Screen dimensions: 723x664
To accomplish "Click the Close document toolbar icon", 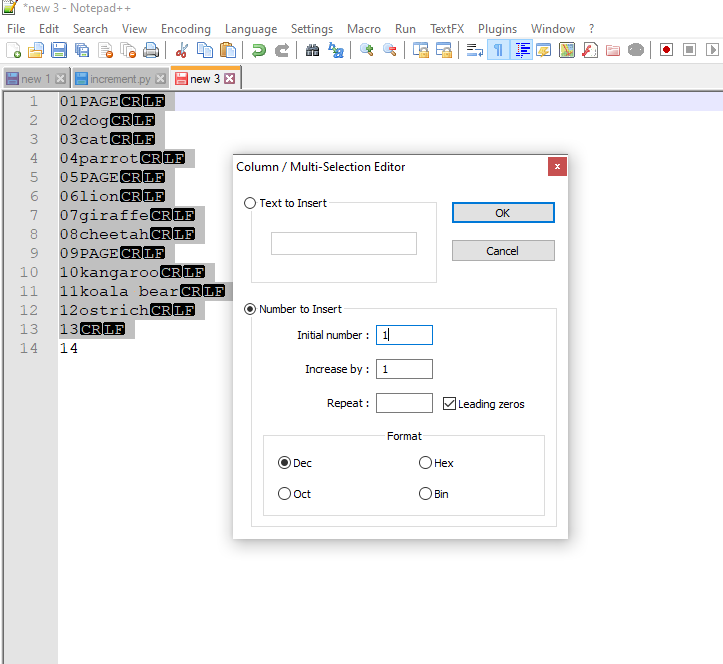I will pos(106,50).
